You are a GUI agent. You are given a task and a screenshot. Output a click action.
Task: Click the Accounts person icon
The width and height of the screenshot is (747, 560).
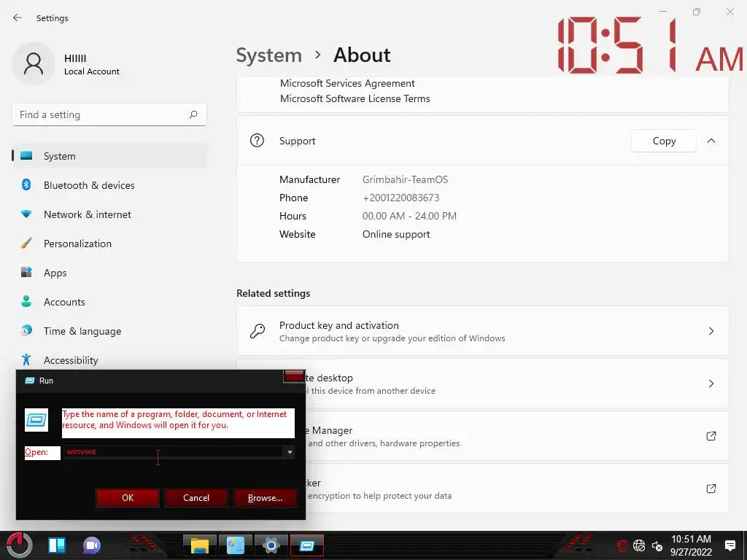coord(26,301)
